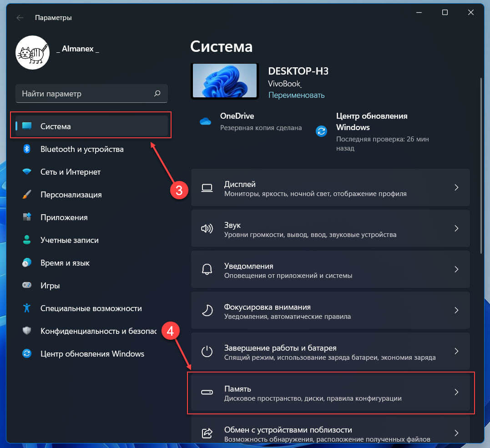Click the Система monitor icon

[x=27, y=126]
